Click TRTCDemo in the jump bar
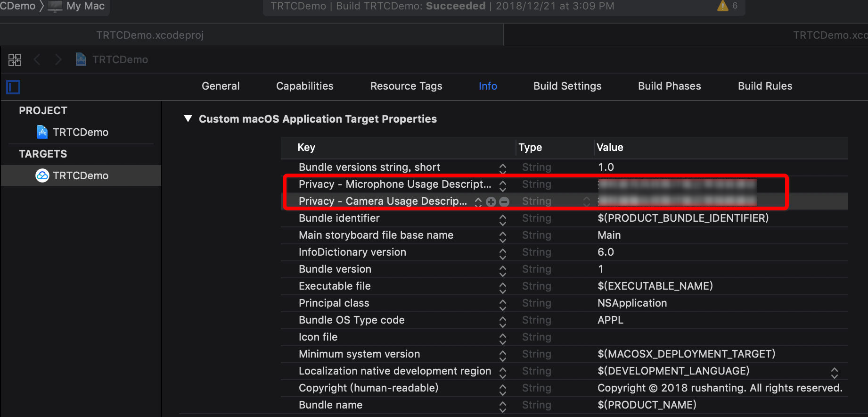 click(120, 60)
